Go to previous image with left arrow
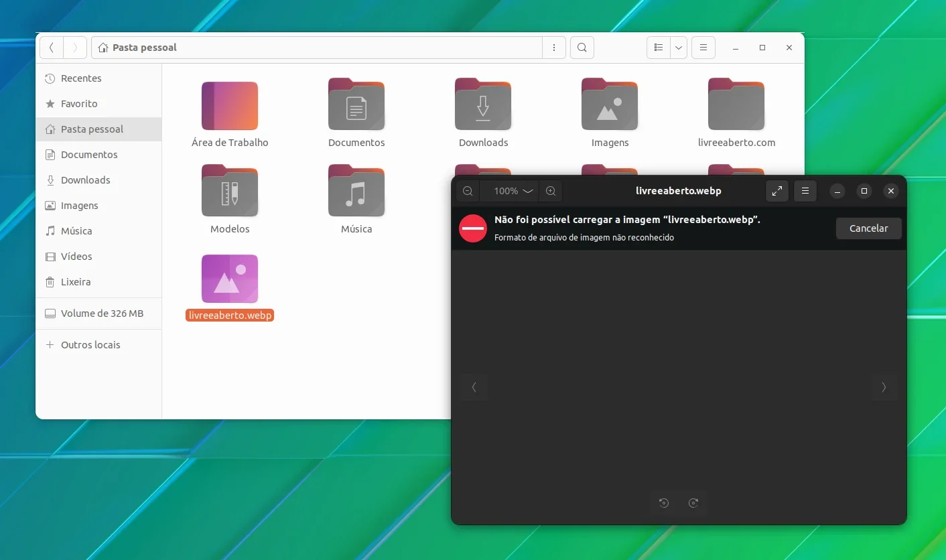The height and width of the screenshot is (560, 946). click(474, 387)
